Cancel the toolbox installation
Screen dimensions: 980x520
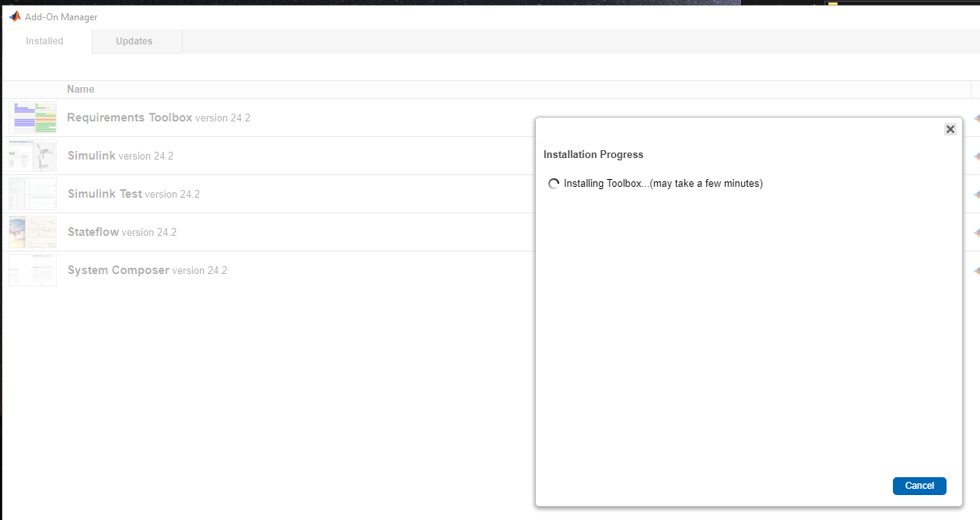919,486
